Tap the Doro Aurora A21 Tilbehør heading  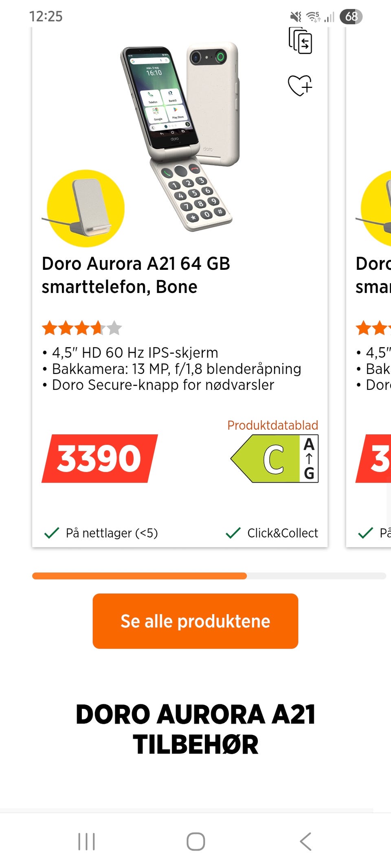pyautogui.click(x=195, y=729)
